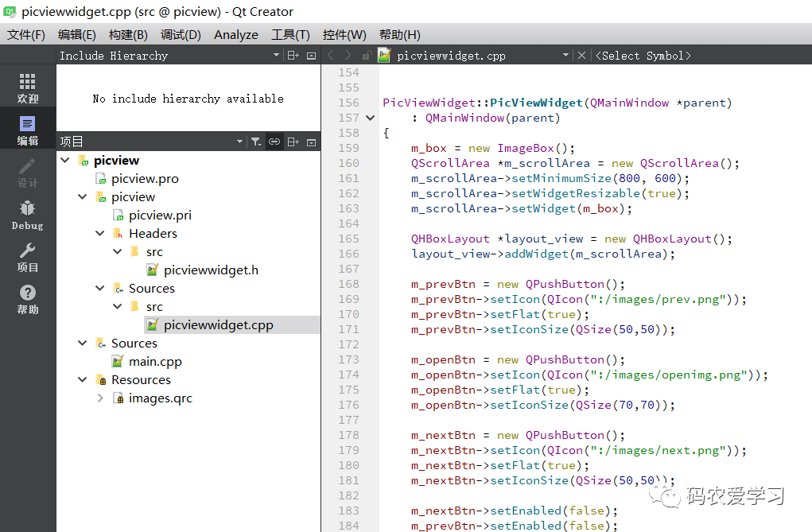The width and height of the screenshot is (812, 532).
Task: Split the 项目 pane
Action: [293, 142]
